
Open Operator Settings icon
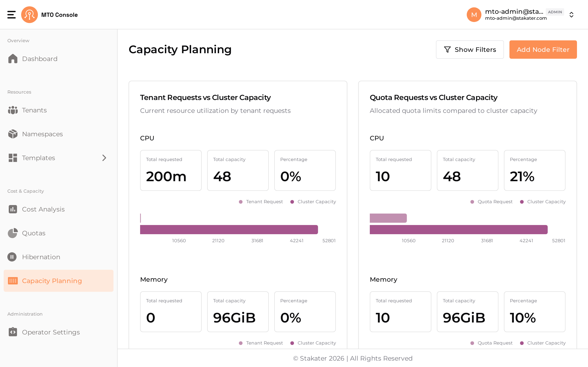[13, 332]
